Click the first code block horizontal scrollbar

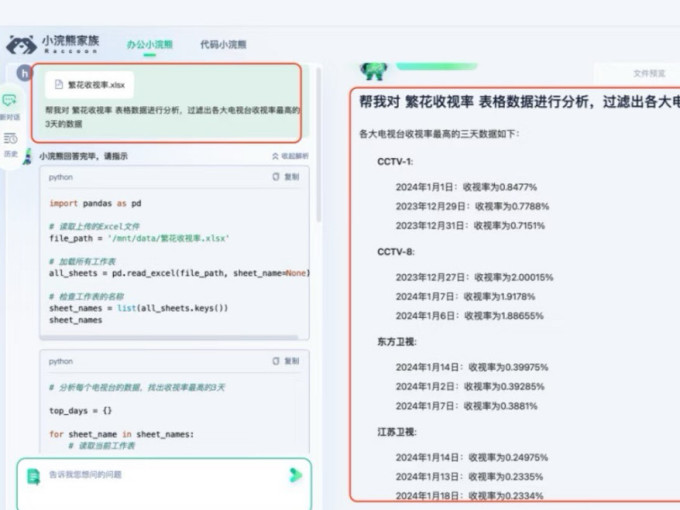[x=169, y=337]
